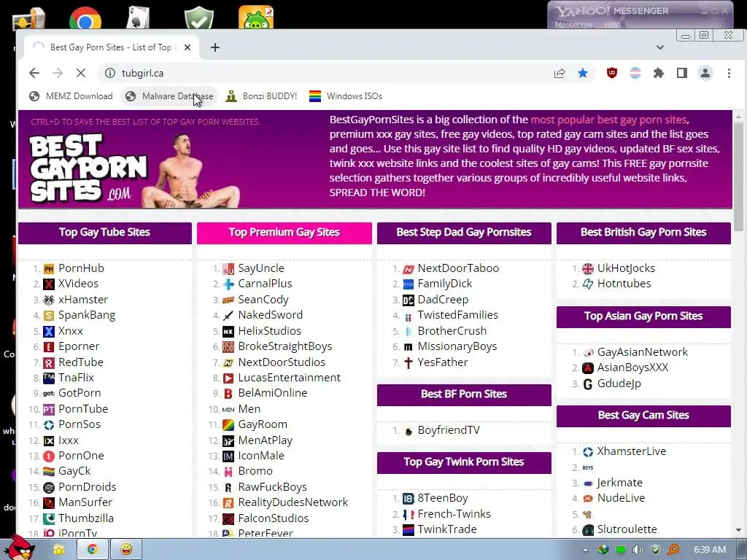Click Best British Gay Porn Sites header
The width and height of the screenshot is (747, 560).
click(643, 233)
